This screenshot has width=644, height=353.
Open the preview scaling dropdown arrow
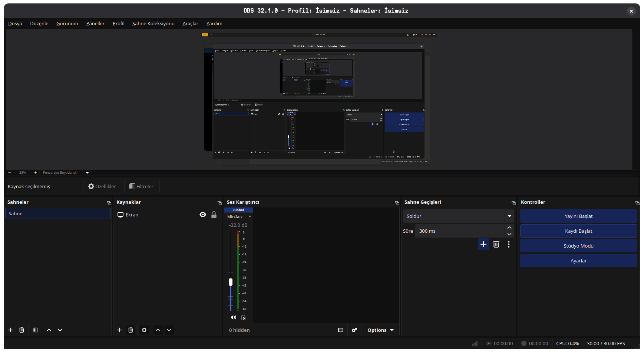click(x=87, y=173)
